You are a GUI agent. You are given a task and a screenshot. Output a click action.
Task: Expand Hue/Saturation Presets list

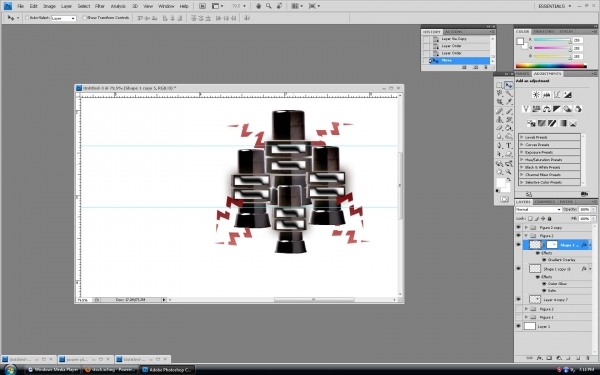click(x=522, y=160)
